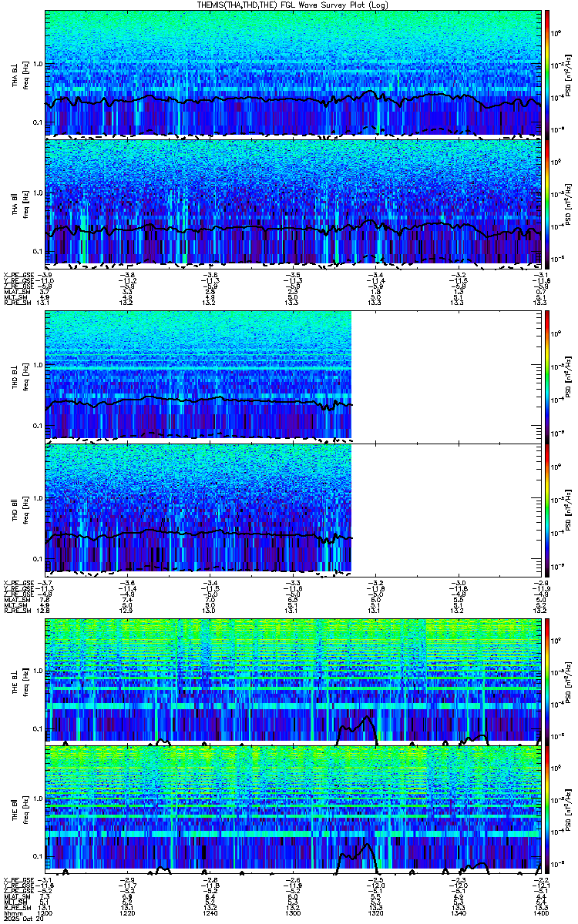Click the PSD color bar of THA B-perpendicular panel

[x=546, y=73]
